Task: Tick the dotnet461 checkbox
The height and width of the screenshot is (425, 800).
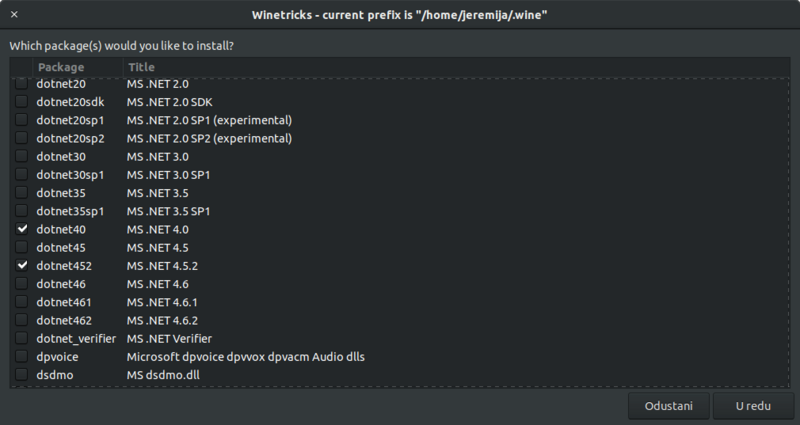Action: pyautogui.click(x=21, y=302)
